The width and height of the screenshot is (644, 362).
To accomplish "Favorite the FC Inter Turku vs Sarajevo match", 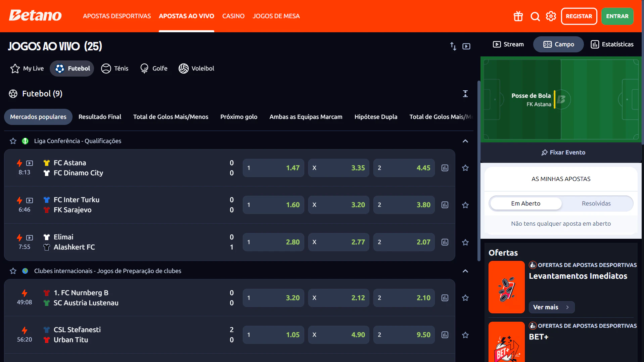I will click(465, 205).
